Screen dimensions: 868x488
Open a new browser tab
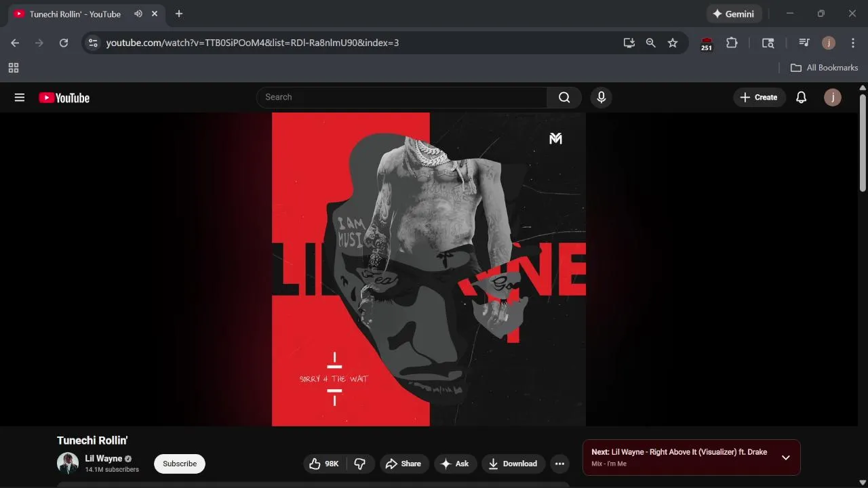coord(179,14)
